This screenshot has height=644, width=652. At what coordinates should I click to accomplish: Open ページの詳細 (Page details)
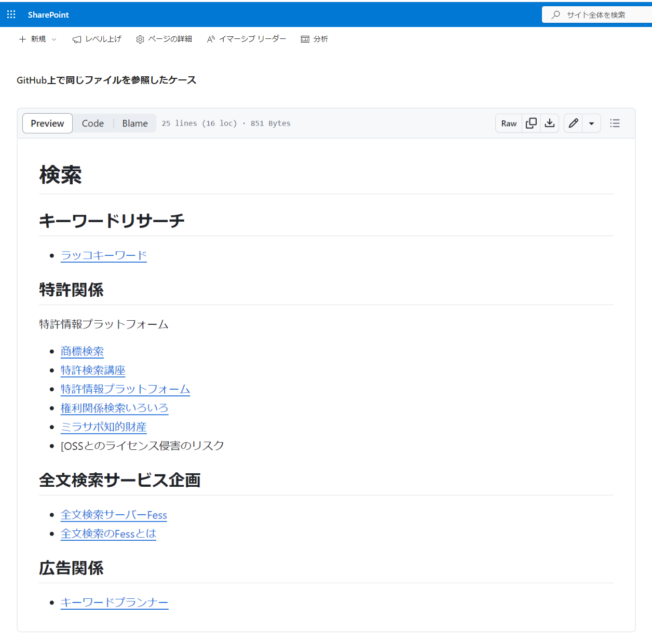(164, 39)
